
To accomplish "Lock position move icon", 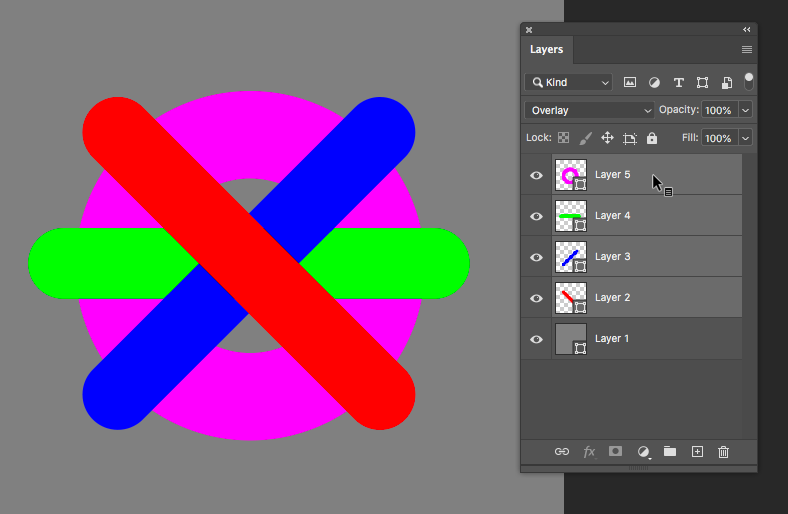I will click(x=607, y=138).
